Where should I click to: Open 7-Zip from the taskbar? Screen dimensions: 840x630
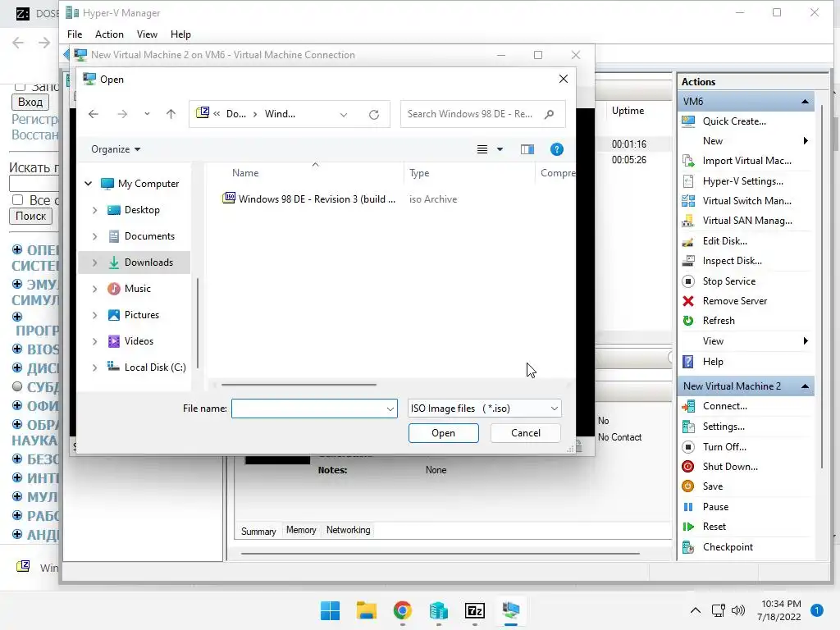475,610
